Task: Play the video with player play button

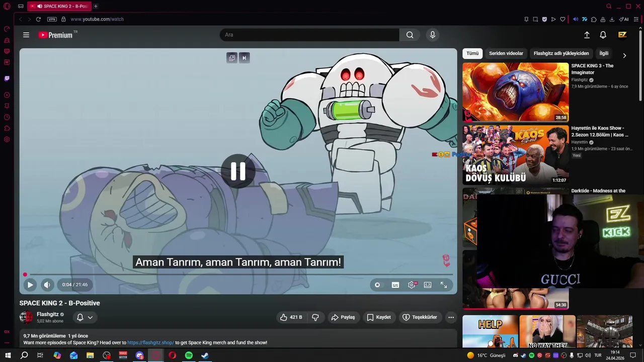Action: tap(30, 285)
